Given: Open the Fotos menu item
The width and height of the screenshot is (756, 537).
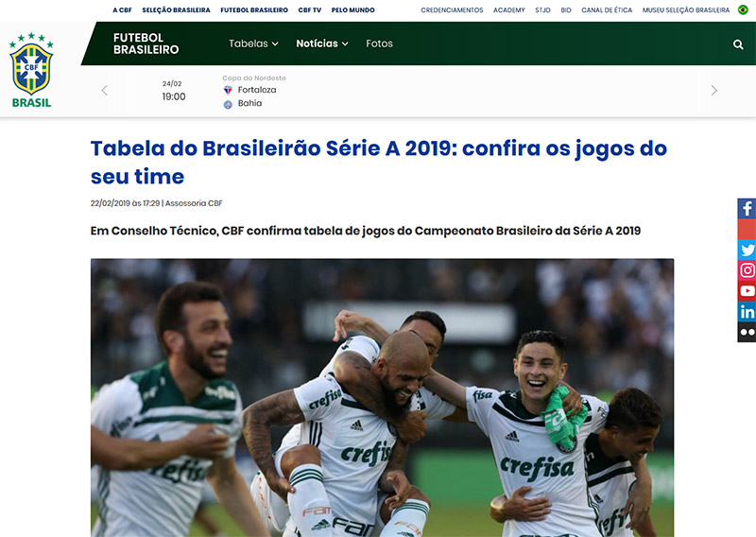Looking at the screenshot, I should (x=379, y=43).
